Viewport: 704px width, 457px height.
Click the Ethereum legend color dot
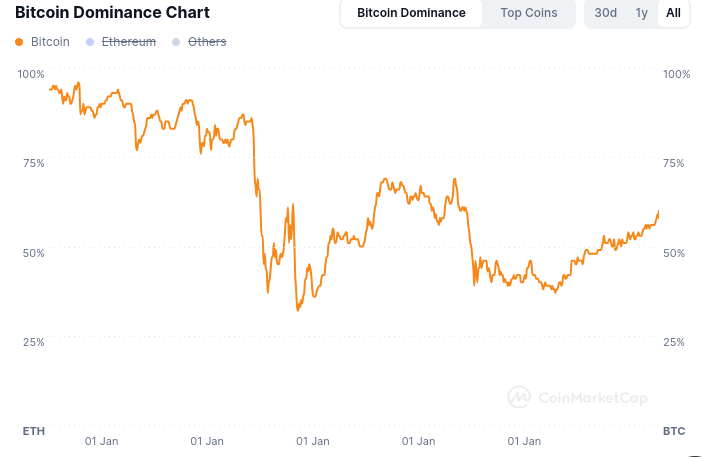pyautogui.click(x=90, y=42)
